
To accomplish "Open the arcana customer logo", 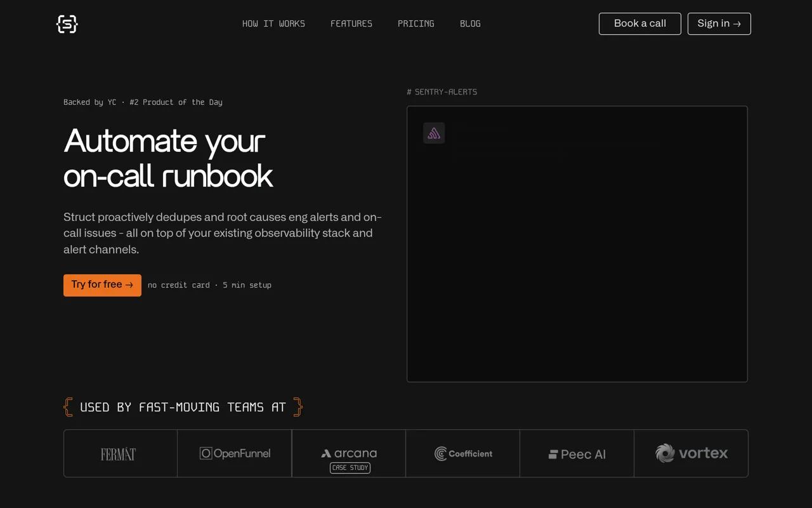I will click(349, 453).
